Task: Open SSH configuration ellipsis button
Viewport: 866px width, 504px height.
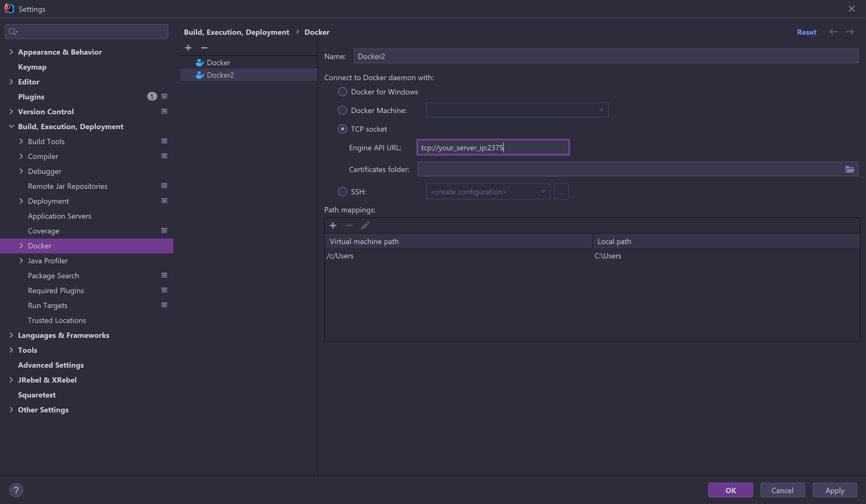Action: (561, 191)
